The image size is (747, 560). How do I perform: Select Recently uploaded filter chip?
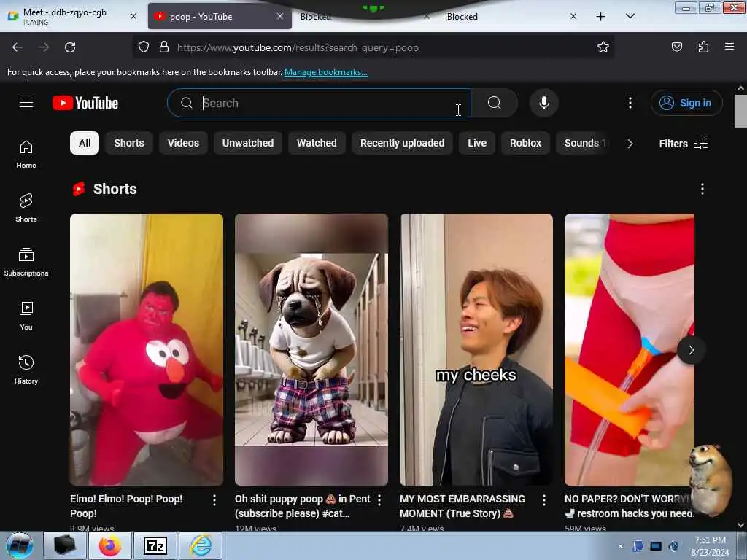click(x=403, y=143)
